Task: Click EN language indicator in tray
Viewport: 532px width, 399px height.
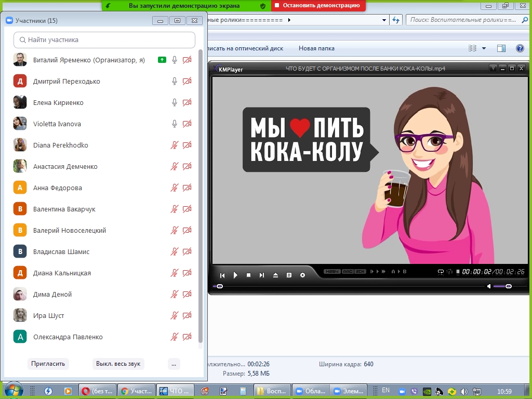Action: (386, 390)
